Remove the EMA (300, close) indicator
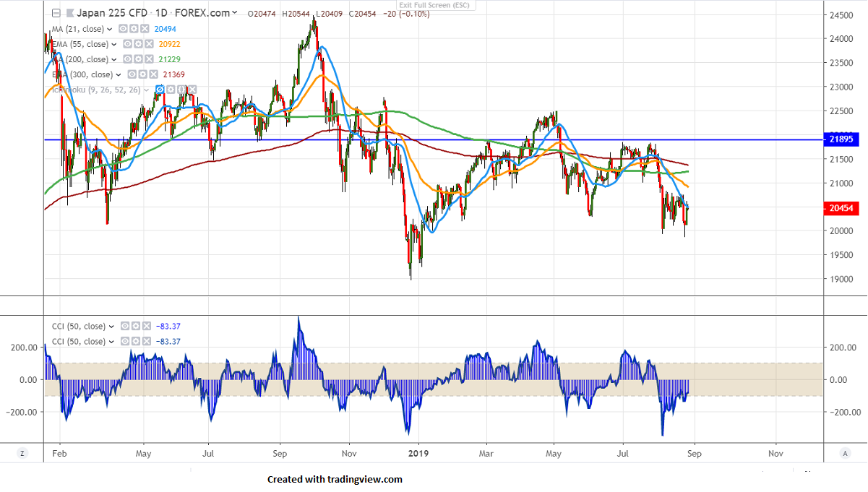This screenshot has height=492, width=868. 153,74
